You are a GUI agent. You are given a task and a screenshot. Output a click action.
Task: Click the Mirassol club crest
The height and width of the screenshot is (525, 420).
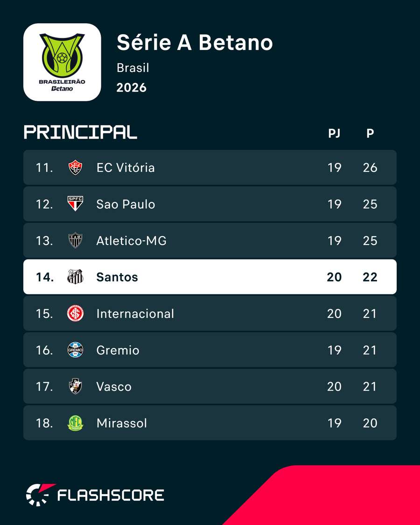pos(75,423)
